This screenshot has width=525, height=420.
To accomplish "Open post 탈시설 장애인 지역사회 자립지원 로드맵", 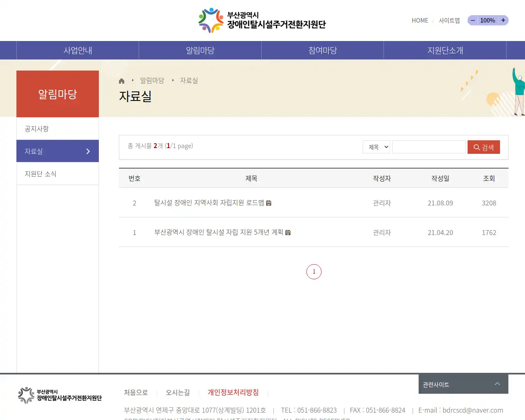I will coord(209,203).
